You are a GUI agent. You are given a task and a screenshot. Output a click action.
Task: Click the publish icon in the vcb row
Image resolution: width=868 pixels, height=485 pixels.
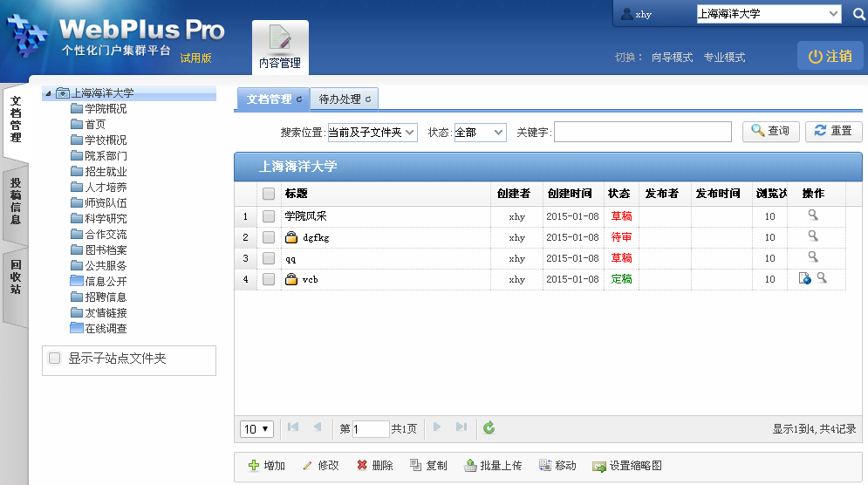click(804, 278)
